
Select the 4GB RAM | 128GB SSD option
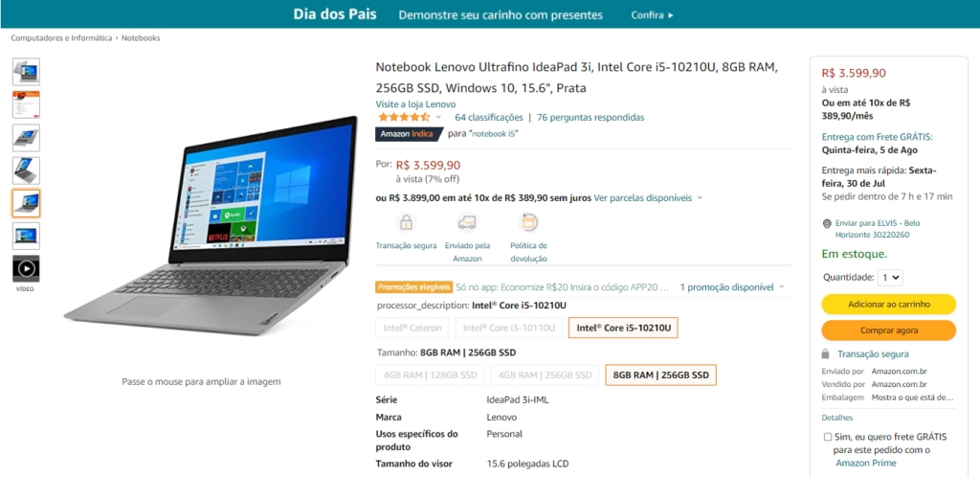pos(430,375)
